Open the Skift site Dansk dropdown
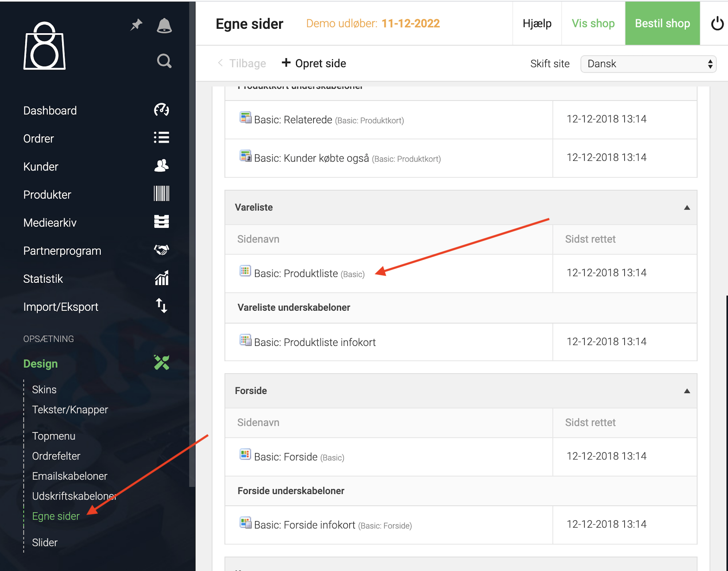 [x=648, y=64]
